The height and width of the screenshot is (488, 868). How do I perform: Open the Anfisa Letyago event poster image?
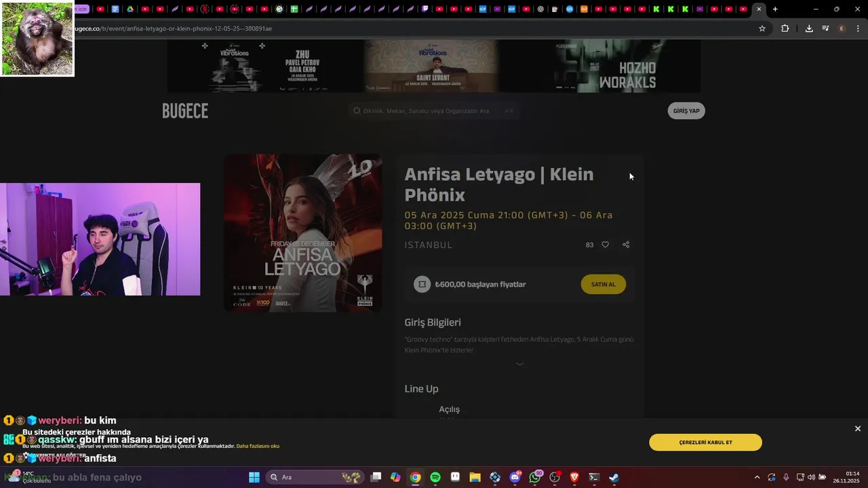coord(303,233)
